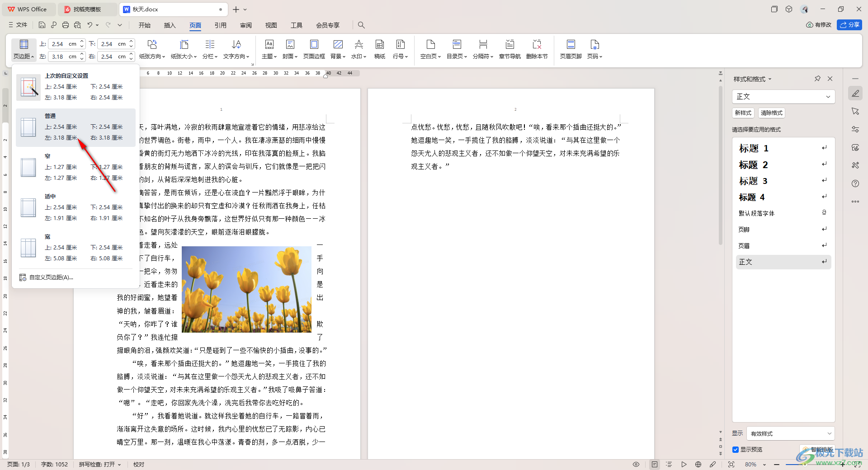Switch to outline view in status bar

(669, 464)
